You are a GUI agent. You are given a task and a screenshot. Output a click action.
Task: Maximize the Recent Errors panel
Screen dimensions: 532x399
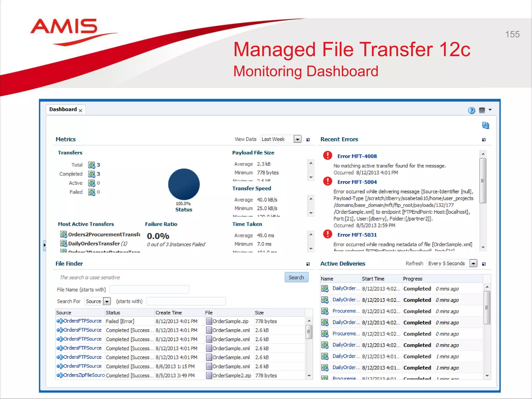tap(484, 140)
